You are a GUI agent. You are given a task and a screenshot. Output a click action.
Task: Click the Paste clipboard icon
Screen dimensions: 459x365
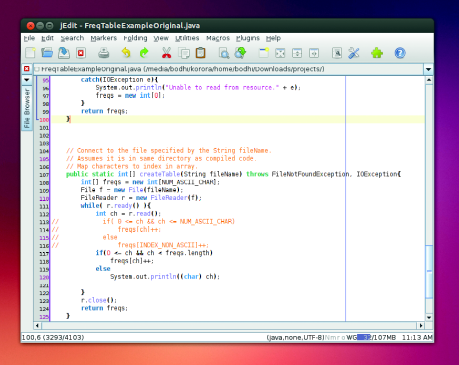coord(200,53)
